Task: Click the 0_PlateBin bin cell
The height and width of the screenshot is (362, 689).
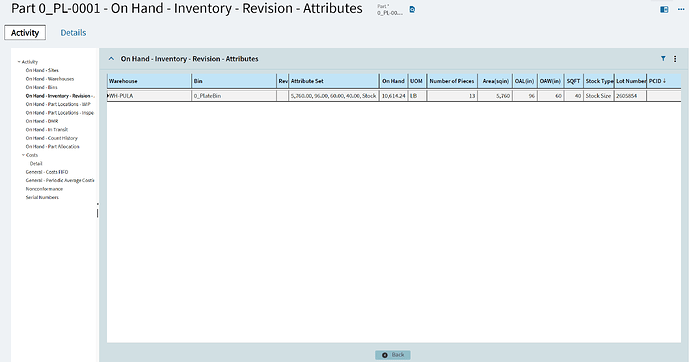Action: point(234,96)
